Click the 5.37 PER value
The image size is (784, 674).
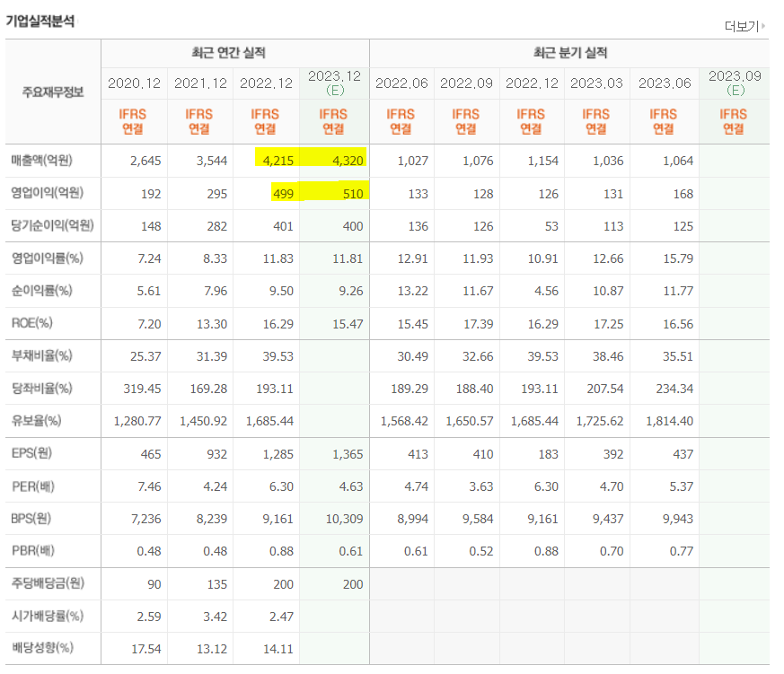point(681,486)
